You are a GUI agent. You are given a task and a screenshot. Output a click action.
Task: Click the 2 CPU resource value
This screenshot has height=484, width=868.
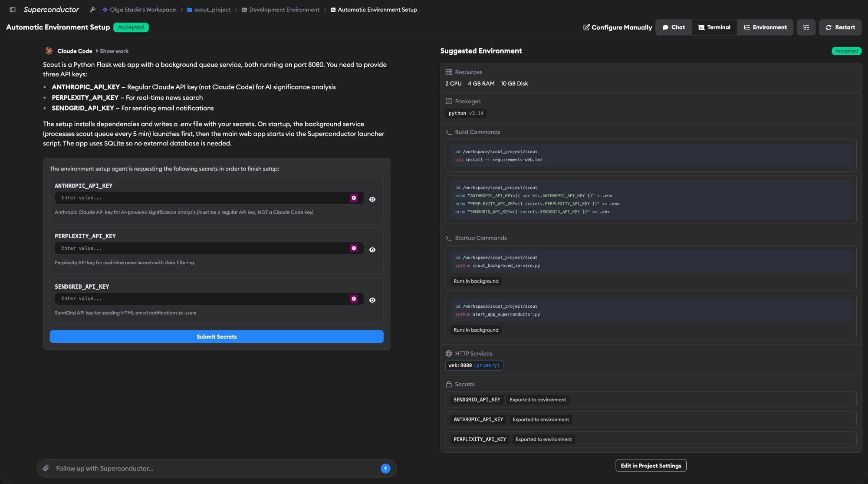pos(453,83)
